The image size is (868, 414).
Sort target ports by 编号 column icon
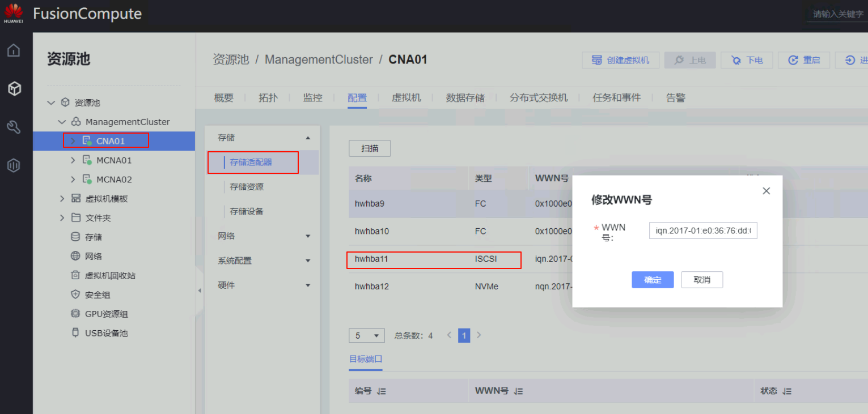382,391
